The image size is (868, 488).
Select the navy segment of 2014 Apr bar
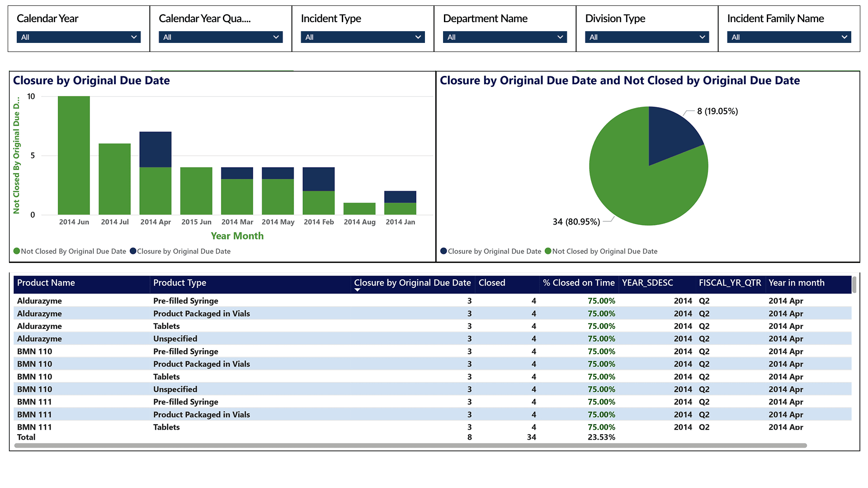click(x=155, y=149)
